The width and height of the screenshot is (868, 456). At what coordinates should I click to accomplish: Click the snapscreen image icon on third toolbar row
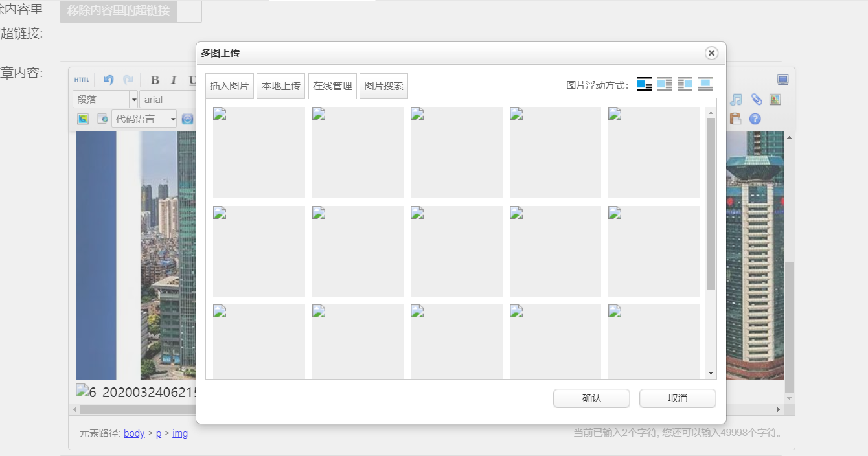pos(82,119)
